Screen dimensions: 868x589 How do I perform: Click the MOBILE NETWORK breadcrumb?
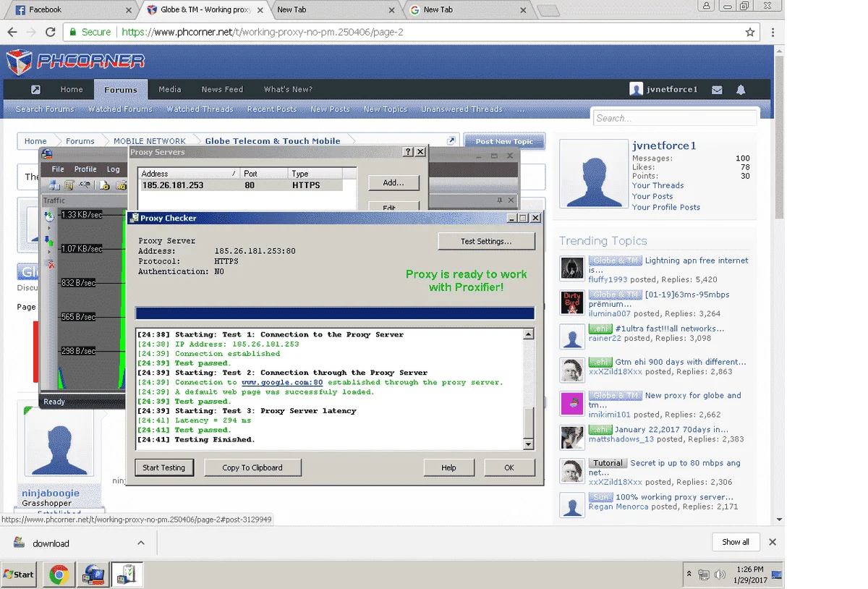(x=149, y=141)
